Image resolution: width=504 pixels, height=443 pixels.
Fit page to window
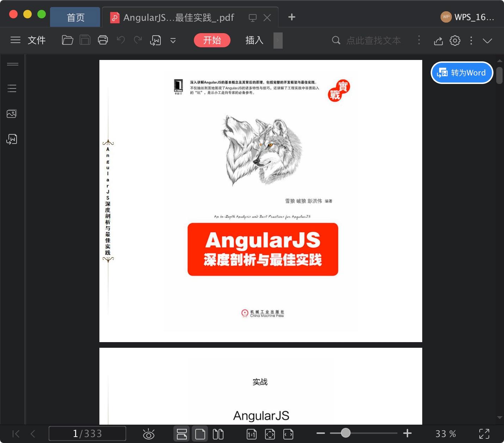click(x=270, y=434)
